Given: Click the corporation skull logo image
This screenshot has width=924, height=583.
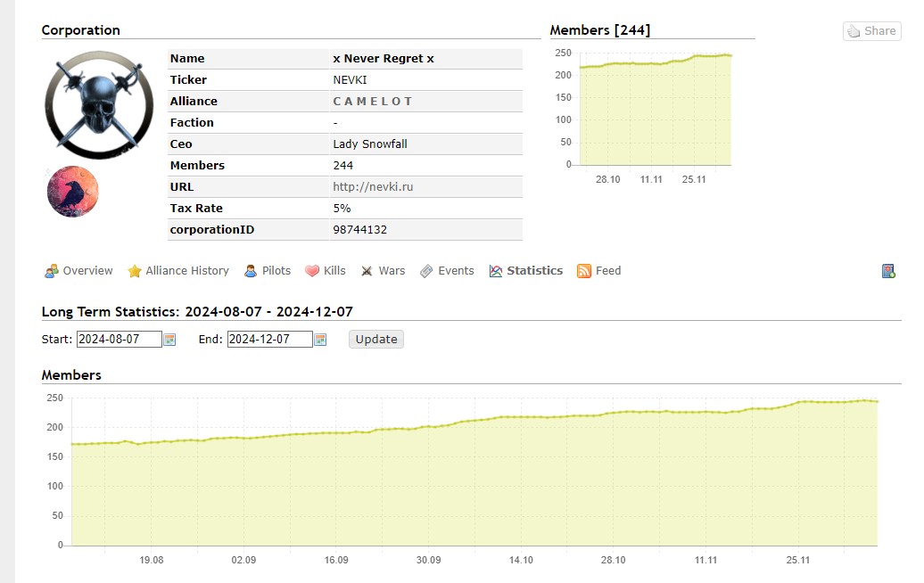Looking at the screenshot, I should 99,105.
